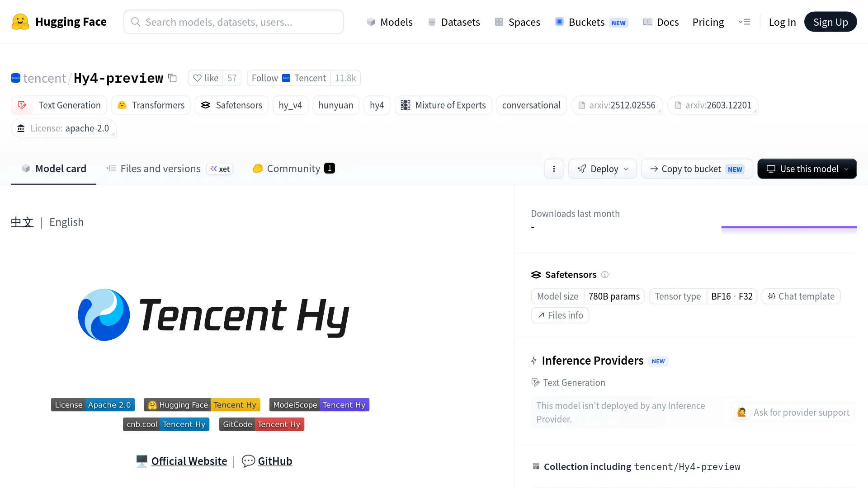Go to Spaces in top navigation
This screenshot has width=868, height=488.
tap(517, 22)
